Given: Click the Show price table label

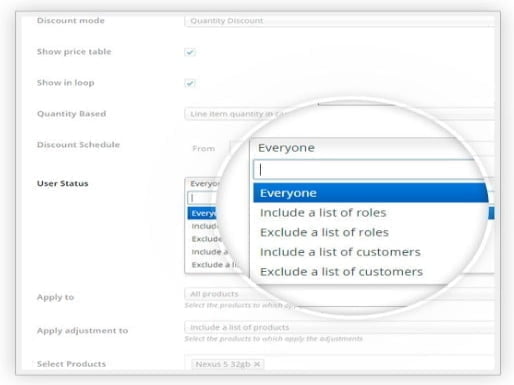Looking at the screenshot, I should coord(74,52).
